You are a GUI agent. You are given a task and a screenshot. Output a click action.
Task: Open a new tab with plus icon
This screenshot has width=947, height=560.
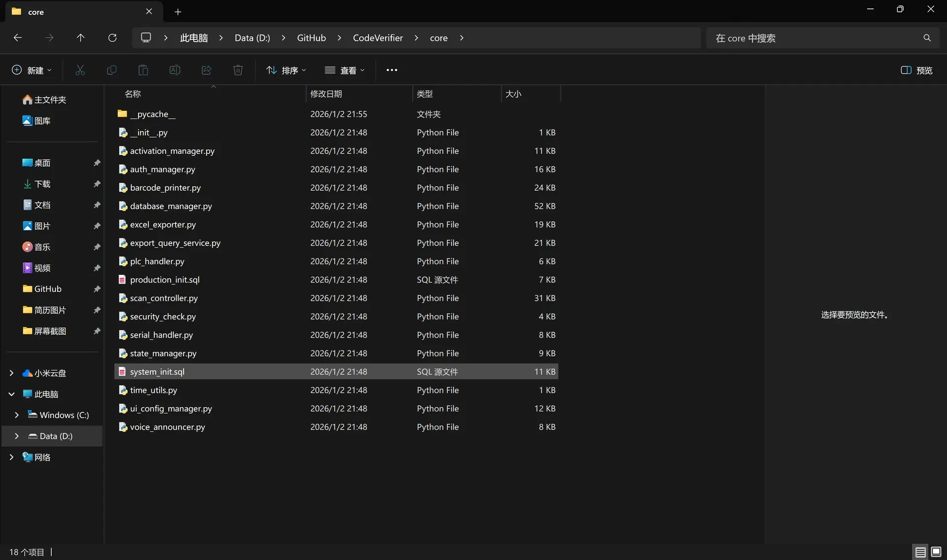pos(178,12)
